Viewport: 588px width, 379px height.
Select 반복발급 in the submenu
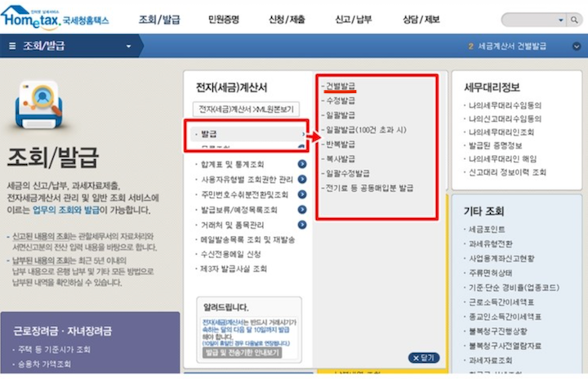click(340, 145)
